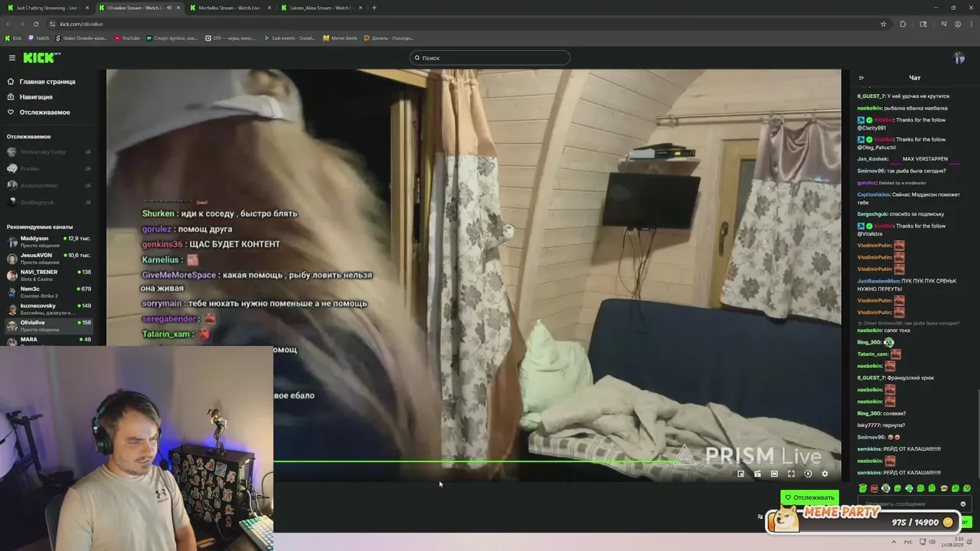The image size is (980, 551).
Task: Select the KhovanskyToday followed channel
Action: click(x=48, y=152)
